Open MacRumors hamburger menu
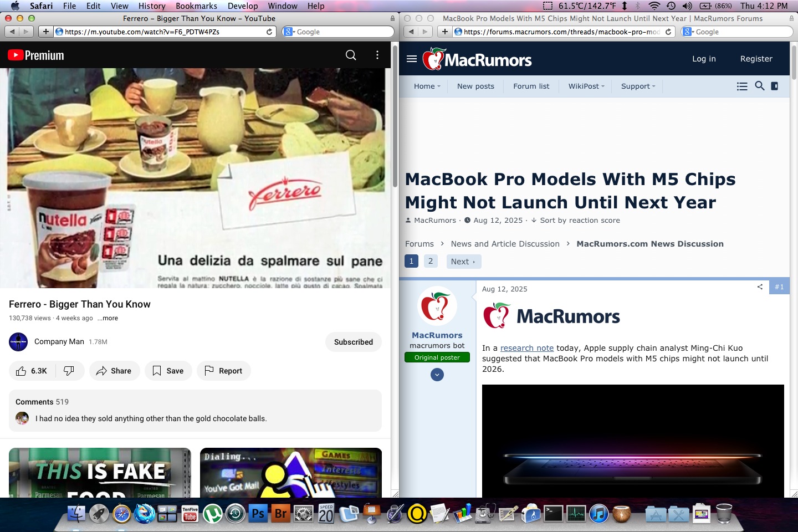This screenshot has width=798, height=532. coord(412,59)
